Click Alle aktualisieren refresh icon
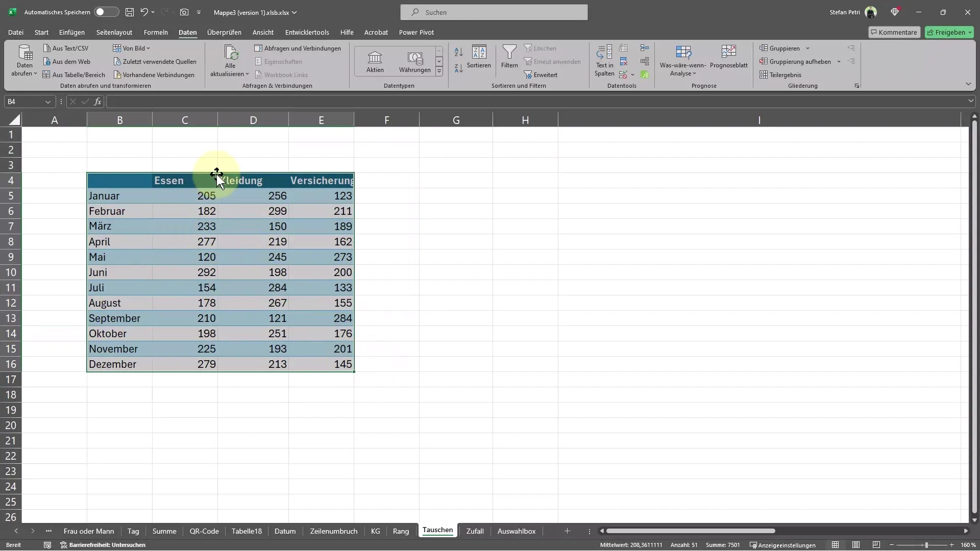The width and height of the screenshot is (980, 551). pos(231,53)
